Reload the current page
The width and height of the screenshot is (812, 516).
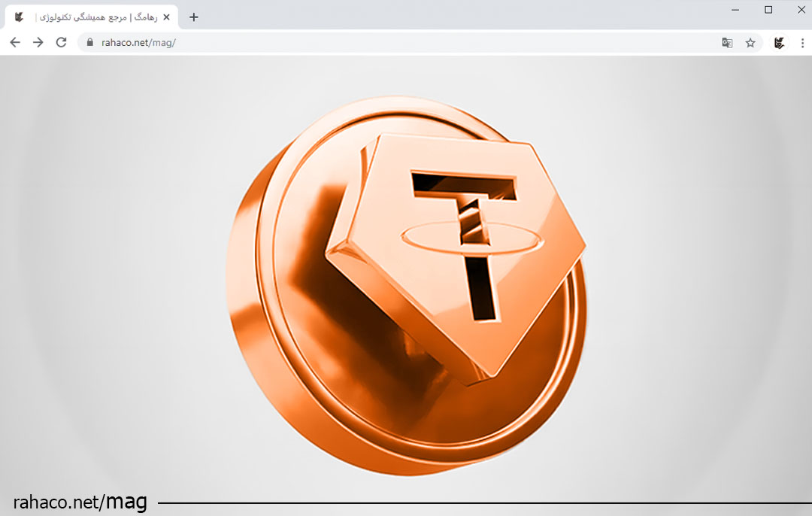62,43
